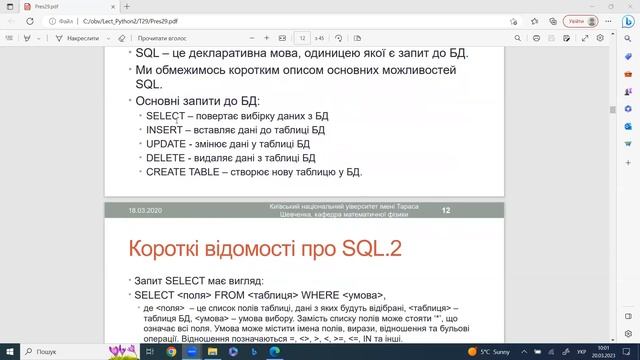The image size is (640, 360).
Task: Rotate the PDF page
Action: pyautogui.click(x=338, y=38)
